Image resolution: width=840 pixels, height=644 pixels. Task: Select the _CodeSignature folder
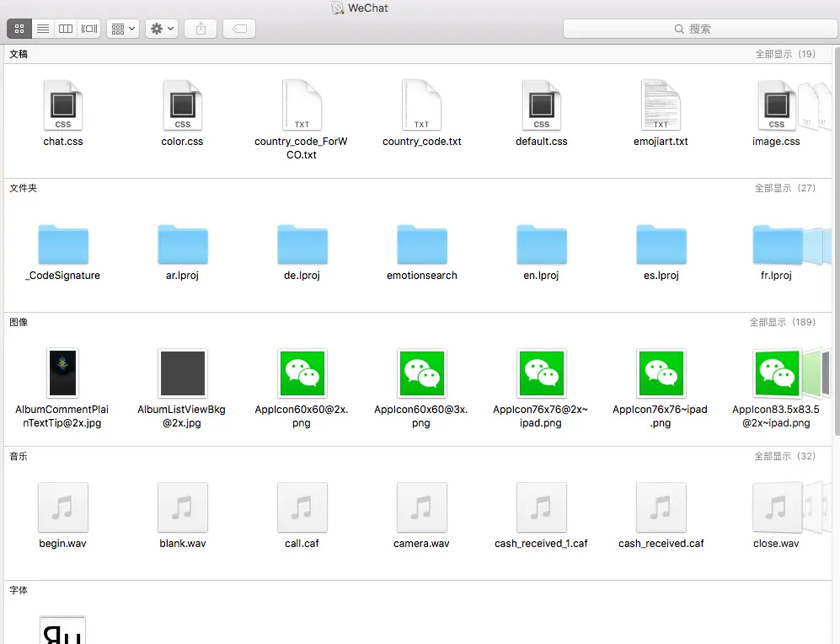[63, 244]
